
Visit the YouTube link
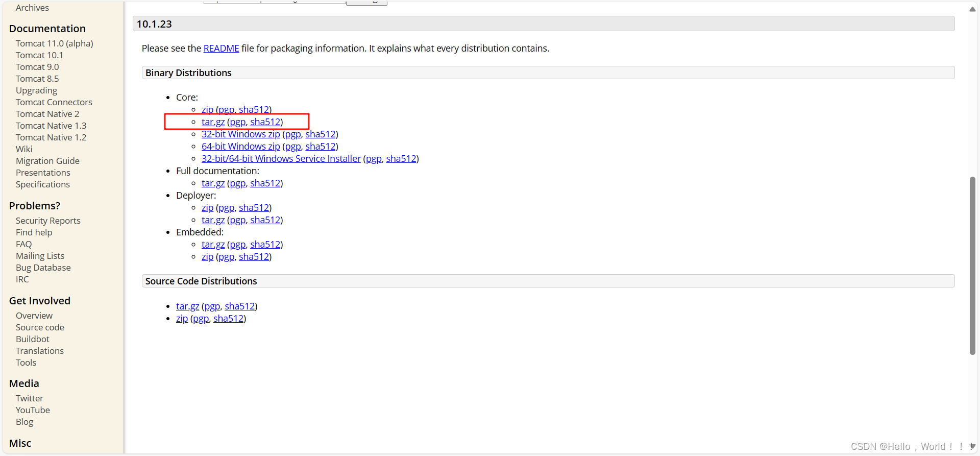pos(33,410)
